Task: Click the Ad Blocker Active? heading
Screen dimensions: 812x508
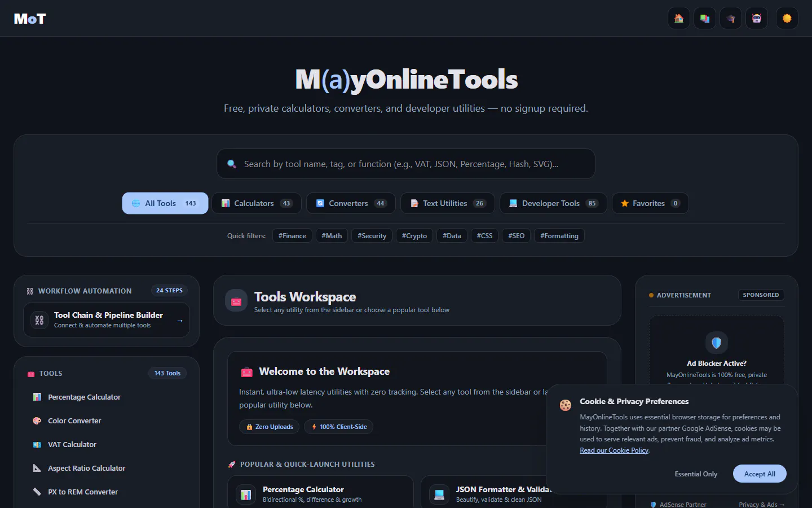Action: tap(717, 364)
